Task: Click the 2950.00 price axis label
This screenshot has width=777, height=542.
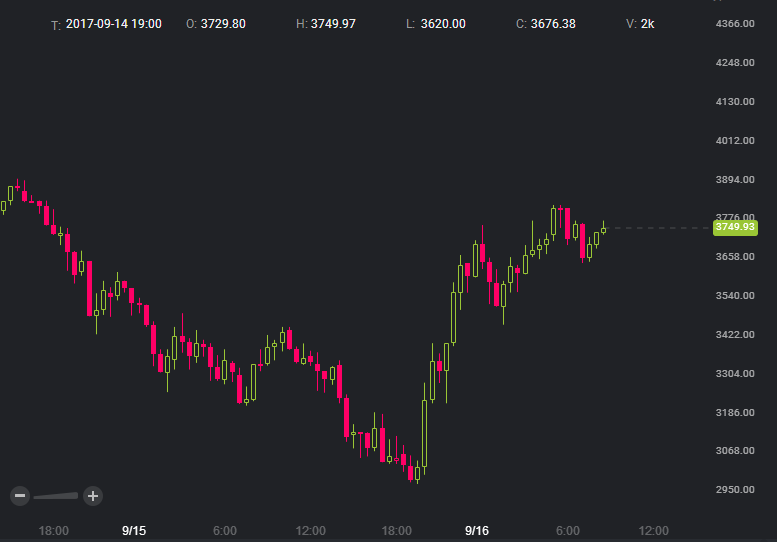Action: pos(735,489)
